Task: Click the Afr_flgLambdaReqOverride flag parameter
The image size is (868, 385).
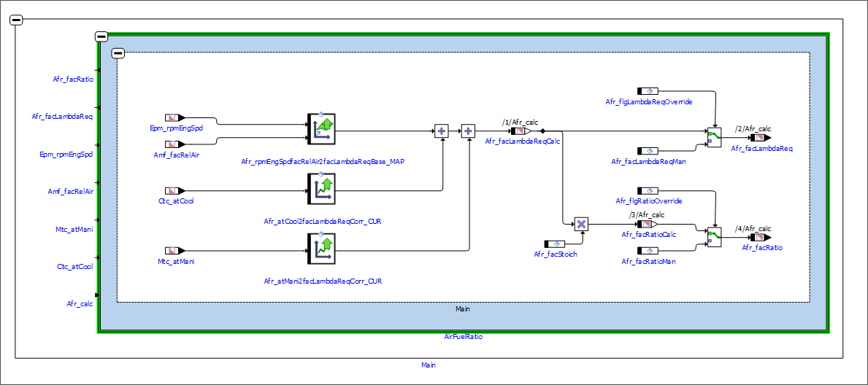Action: [x=648, y=91]
